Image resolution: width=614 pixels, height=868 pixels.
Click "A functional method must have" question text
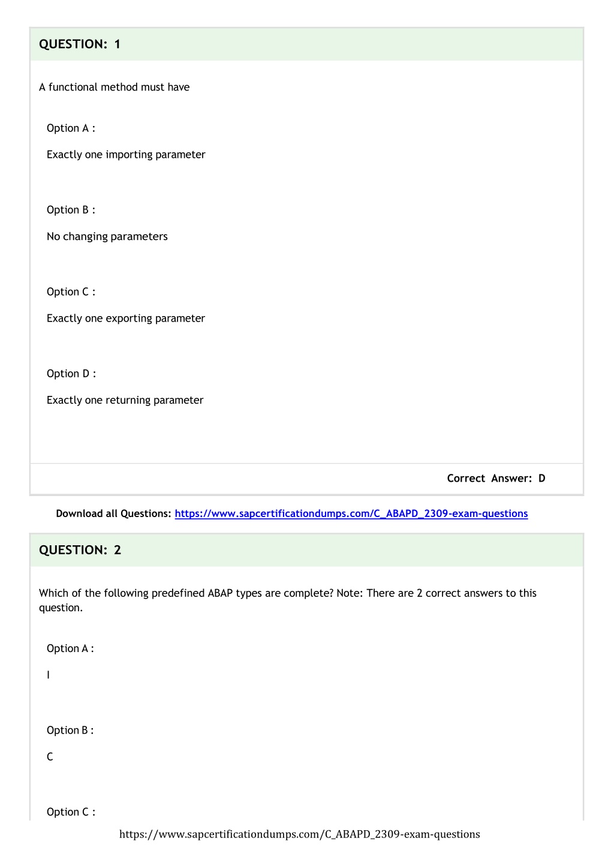click(x=114, y=87)
